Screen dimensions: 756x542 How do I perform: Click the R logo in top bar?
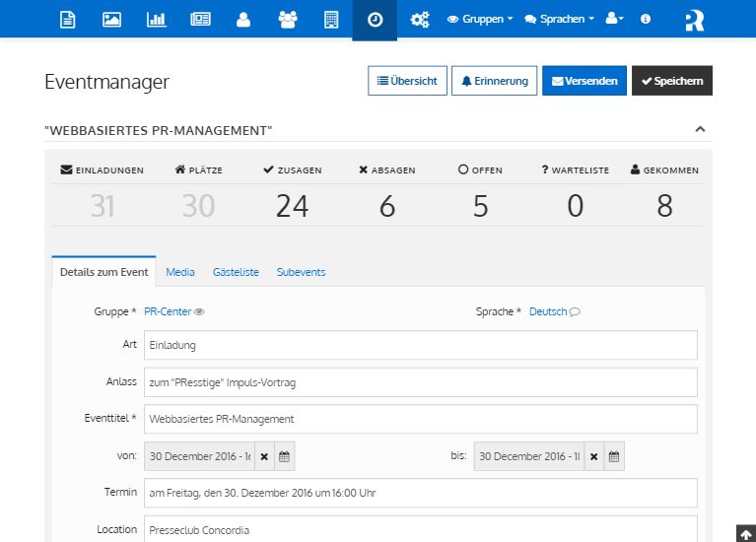click(x=695, y=21)
